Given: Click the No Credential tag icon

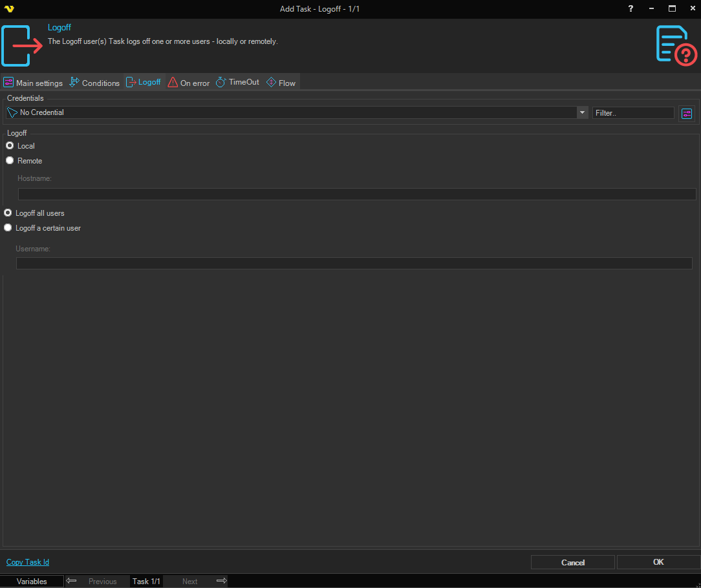Looking at the screenshot, I should coord(12,112).
